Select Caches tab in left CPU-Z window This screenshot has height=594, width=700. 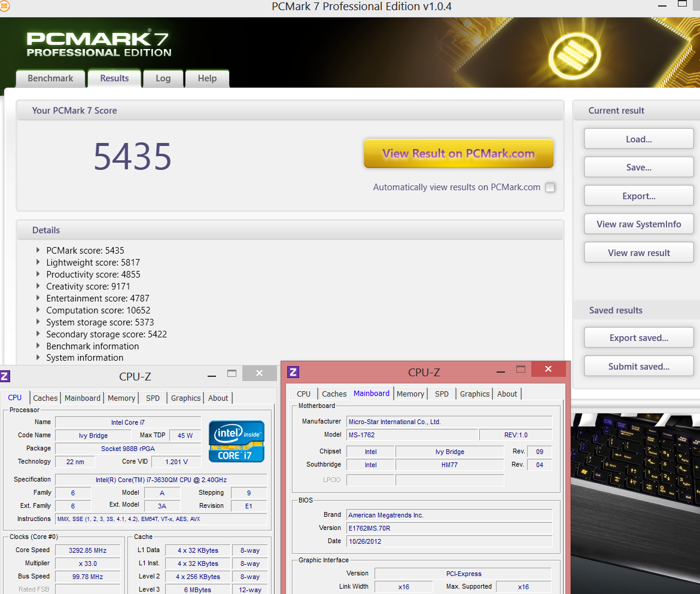(45, 398)
